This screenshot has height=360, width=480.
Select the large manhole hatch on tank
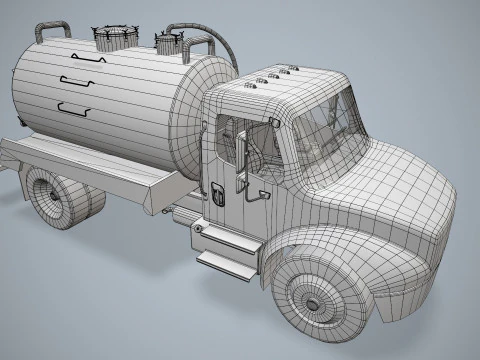115,37
